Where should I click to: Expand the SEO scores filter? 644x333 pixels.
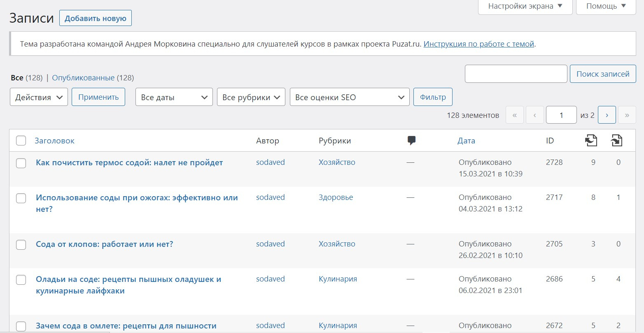[350, 97]
